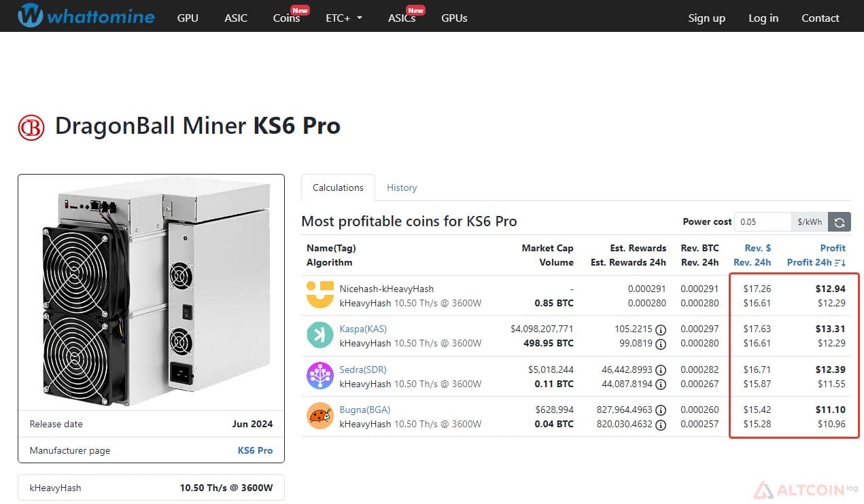The image size is (864, 504).
Task: Click info icon beside Bugna 820,030.4632 rewards
Action: 661,425
